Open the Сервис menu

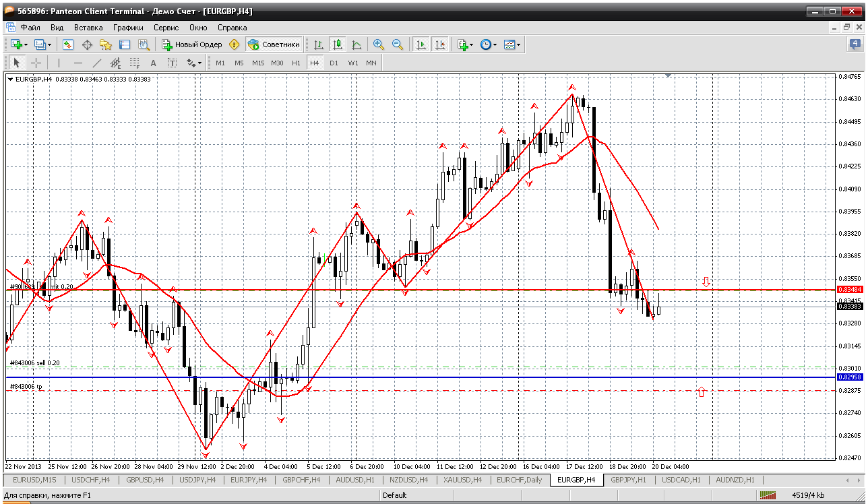(166, 28)
